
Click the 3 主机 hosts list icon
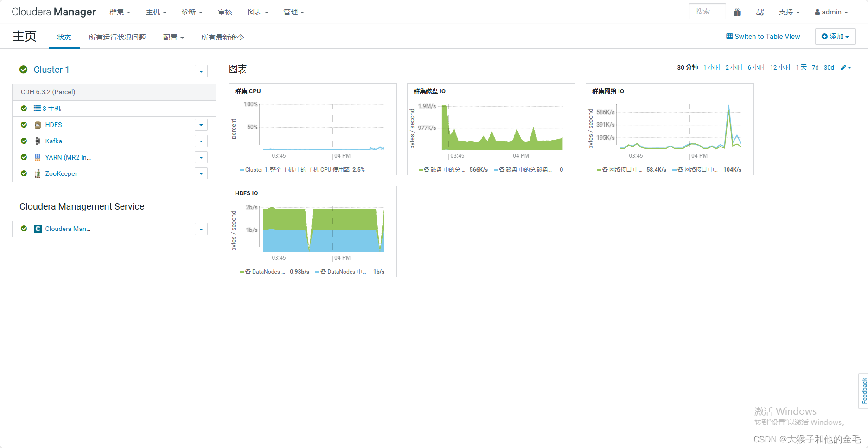pos(37,109)
